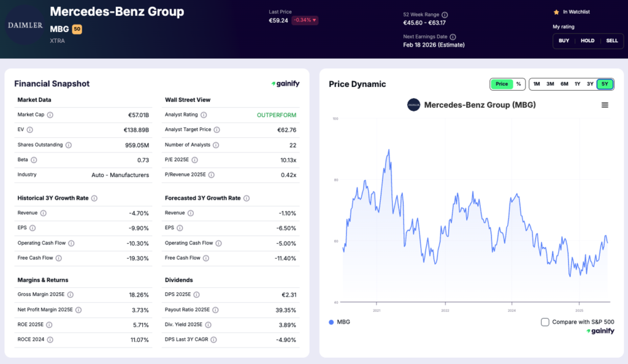Click the score badge 50 next to MBG
This screenshot has width=628, height=364.
(x=76, y=28)
